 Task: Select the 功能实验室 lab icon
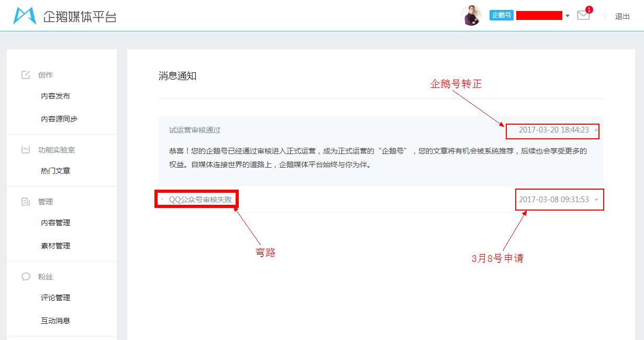pyautogui.click(x=26, y=150)
